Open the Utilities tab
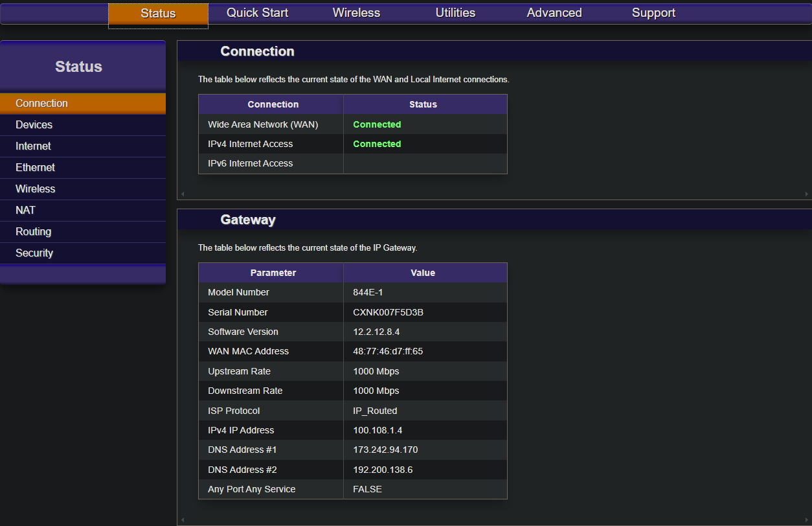Image resolution: width=812 pixels, height=526 pixels. [455, 13]
